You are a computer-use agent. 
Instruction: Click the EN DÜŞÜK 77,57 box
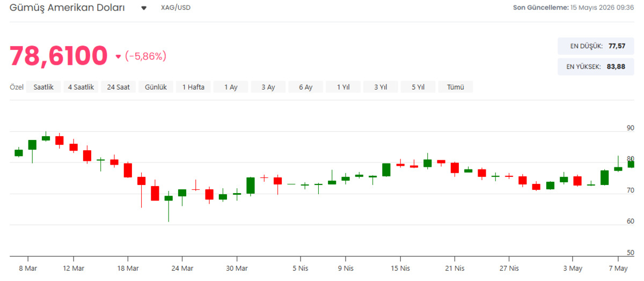pos(596,46)
